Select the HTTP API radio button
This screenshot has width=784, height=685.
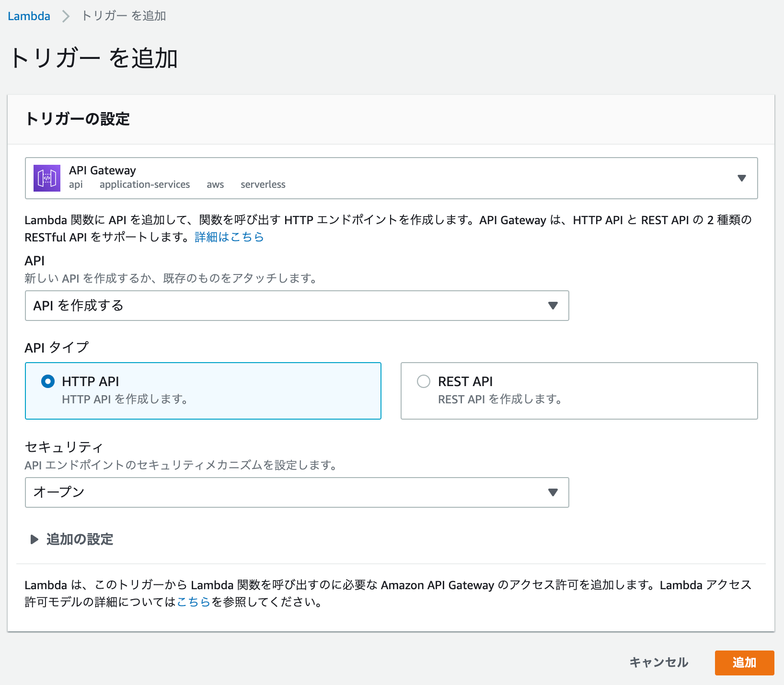point(48,381)
